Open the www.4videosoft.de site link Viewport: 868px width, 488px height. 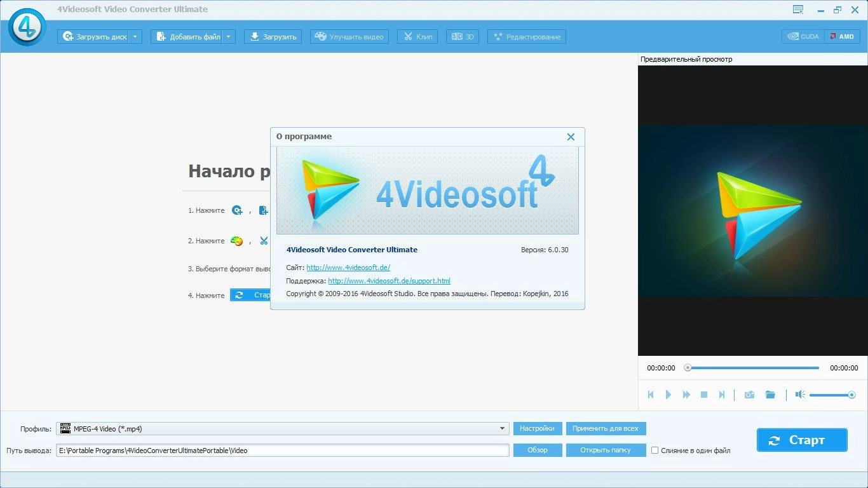(348, 268)
